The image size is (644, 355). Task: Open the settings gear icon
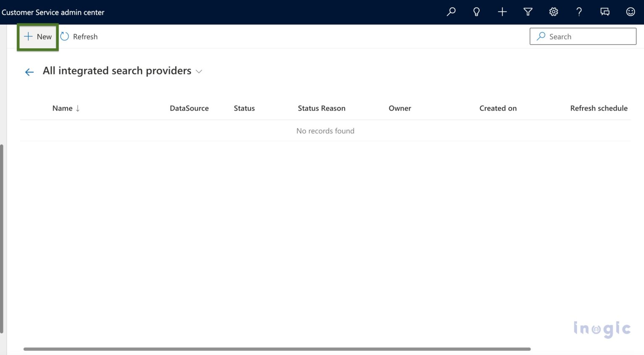(x=553, y=12)
